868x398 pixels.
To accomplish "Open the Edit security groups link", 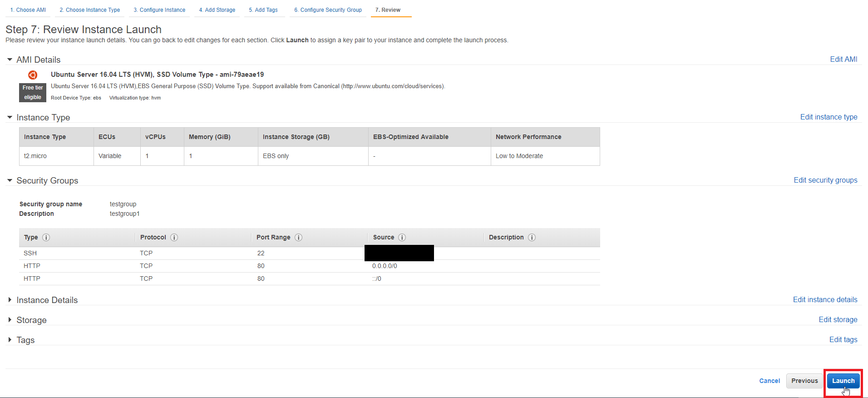I will [x=825, y=180].
